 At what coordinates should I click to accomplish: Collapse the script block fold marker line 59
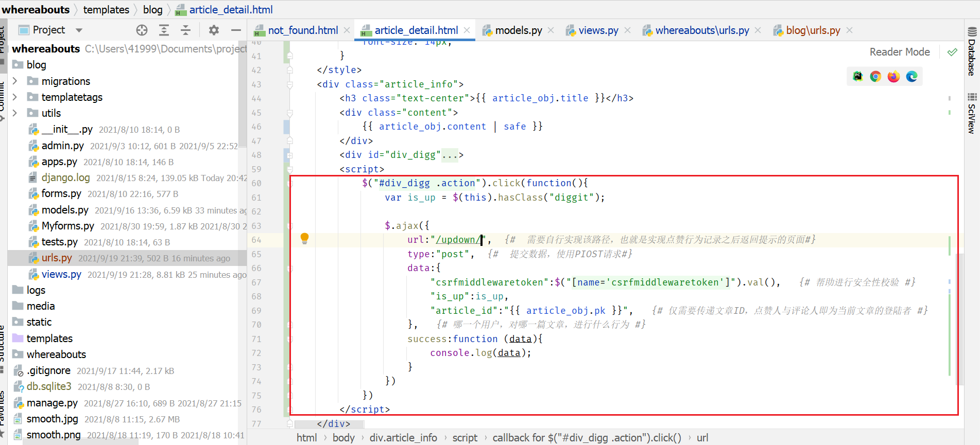pos(289,169)
